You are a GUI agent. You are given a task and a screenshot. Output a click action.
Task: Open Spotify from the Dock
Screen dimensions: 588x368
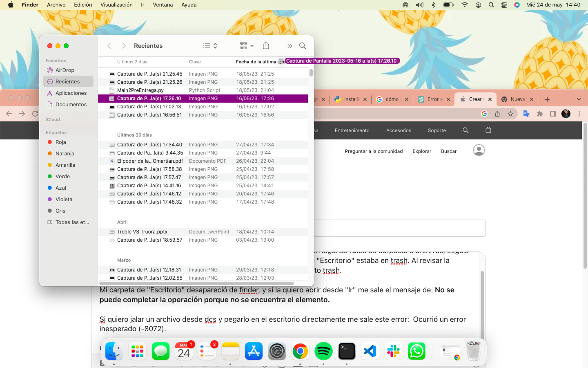click(x=323, y=351)
